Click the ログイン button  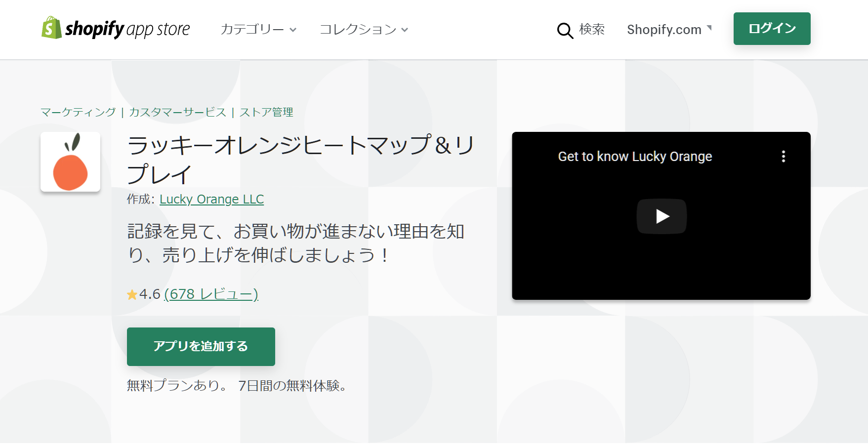tap(772, 29)
